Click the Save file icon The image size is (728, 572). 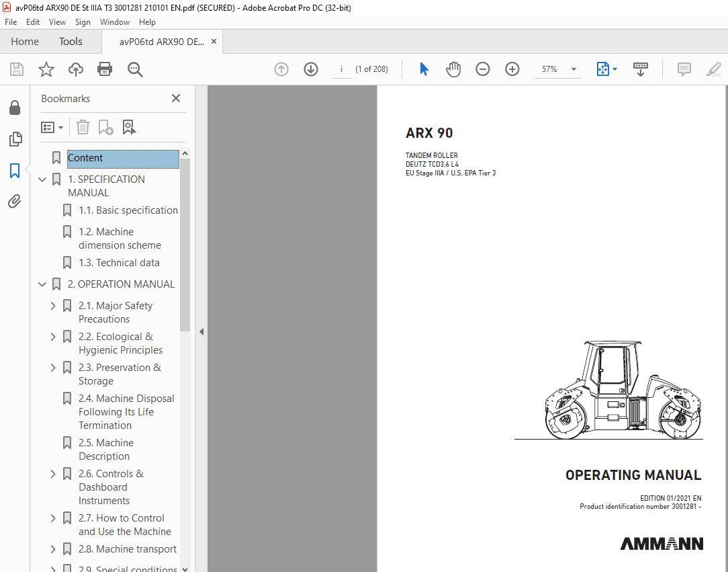17,69
